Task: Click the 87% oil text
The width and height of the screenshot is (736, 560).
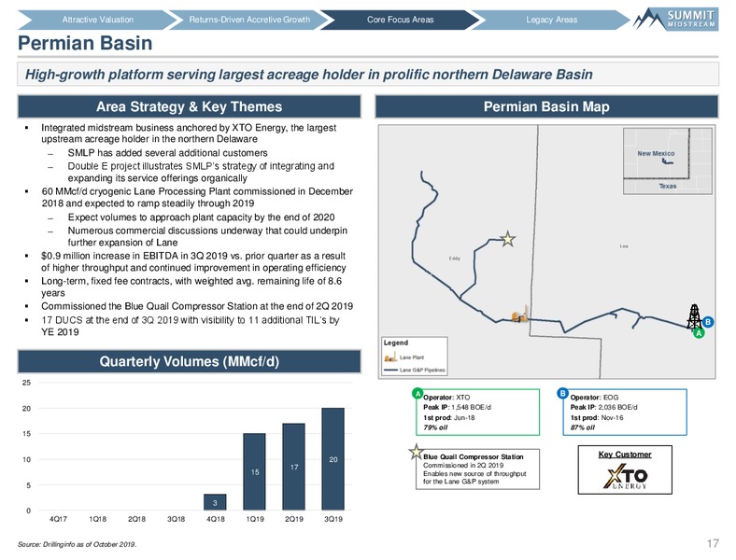Action: click(x=583, y=427)
